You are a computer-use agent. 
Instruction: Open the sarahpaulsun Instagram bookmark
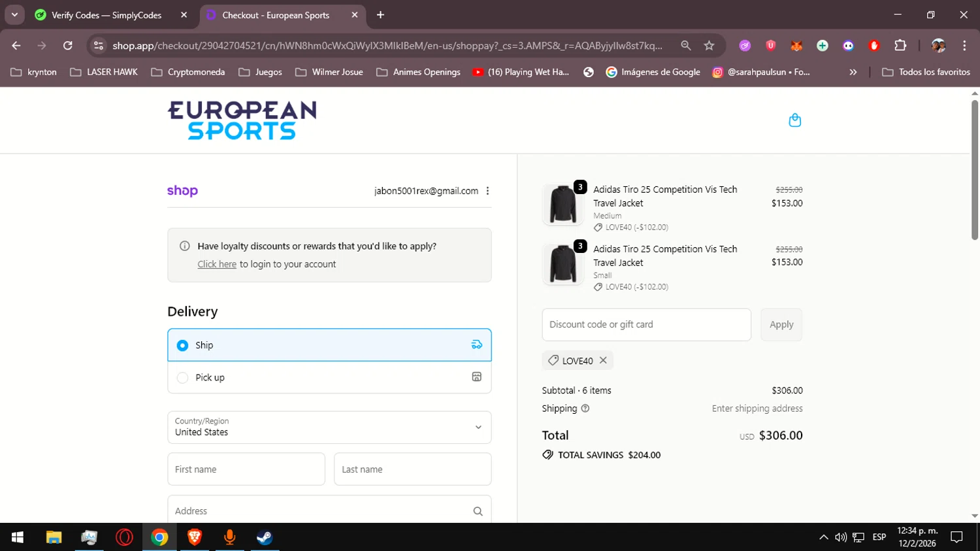pos(761,72)
